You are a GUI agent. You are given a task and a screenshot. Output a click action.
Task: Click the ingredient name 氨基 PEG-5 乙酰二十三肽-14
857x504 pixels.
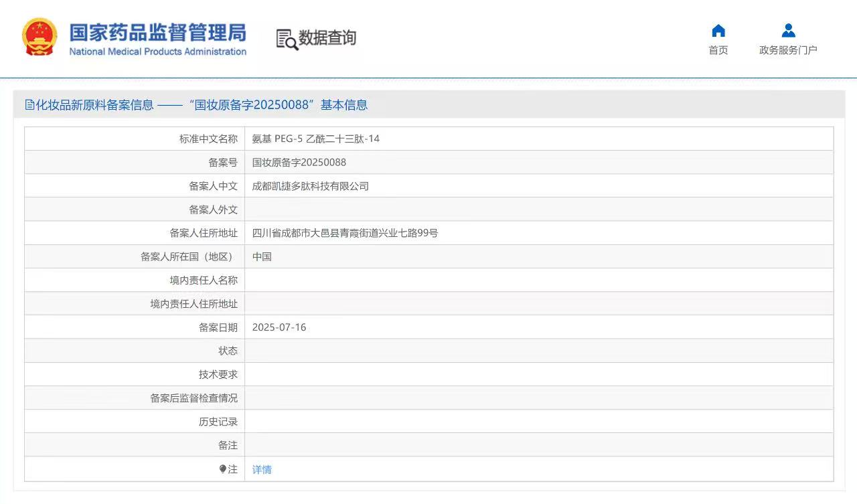point(315,139)
